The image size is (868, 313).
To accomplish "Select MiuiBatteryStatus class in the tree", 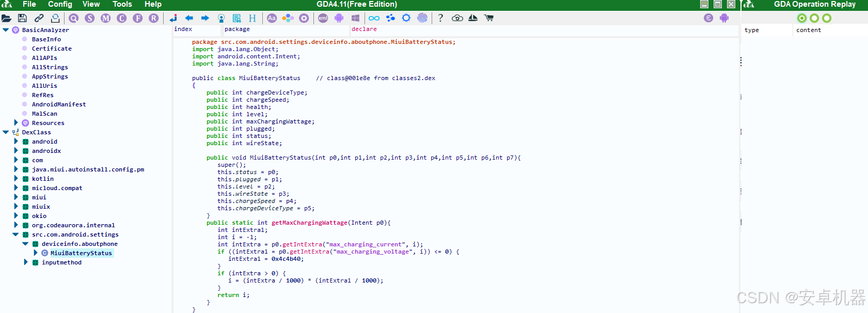I will 81,253.
